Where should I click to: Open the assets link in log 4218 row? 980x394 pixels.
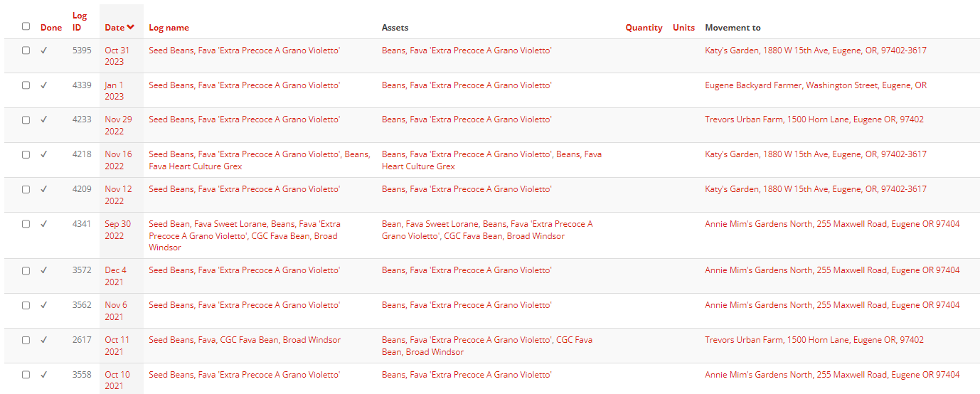tap(491, 160)
